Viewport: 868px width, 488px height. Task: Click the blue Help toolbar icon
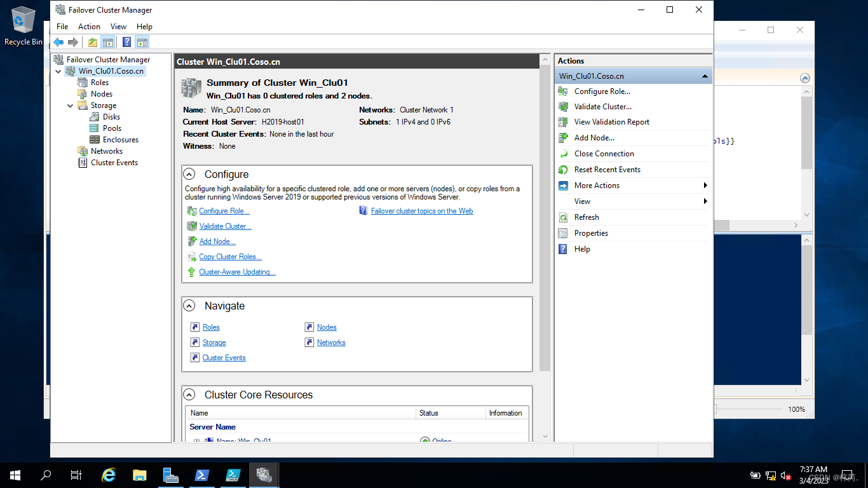tap(126, 43)
